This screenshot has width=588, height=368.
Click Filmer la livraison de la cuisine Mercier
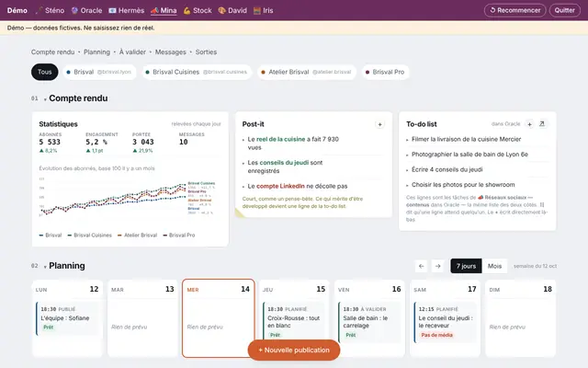(x=466, y=139)
